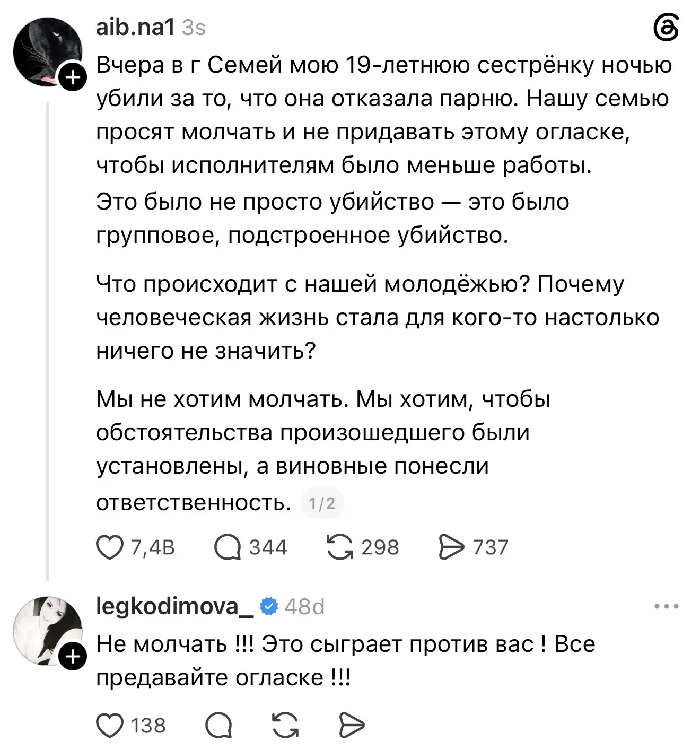
Task: Repost the legkodimova_ reply
Action: coord(285,726)
